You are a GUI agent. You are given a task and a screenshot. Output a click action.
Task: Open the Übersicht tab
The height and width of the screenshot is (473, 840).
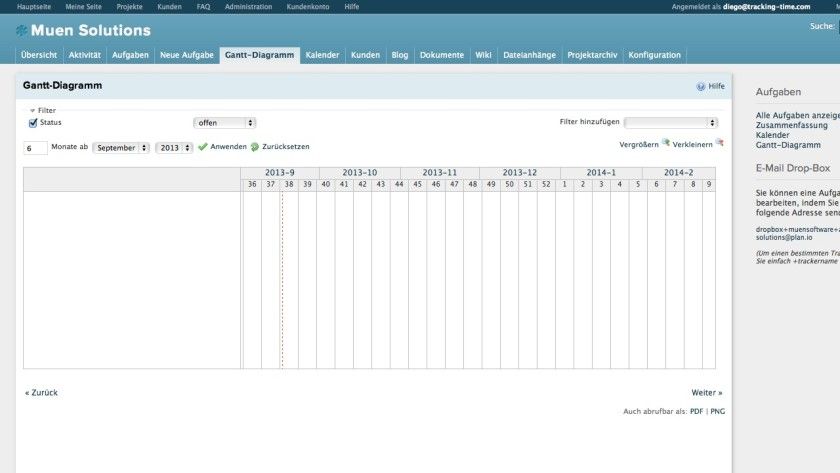39,55
